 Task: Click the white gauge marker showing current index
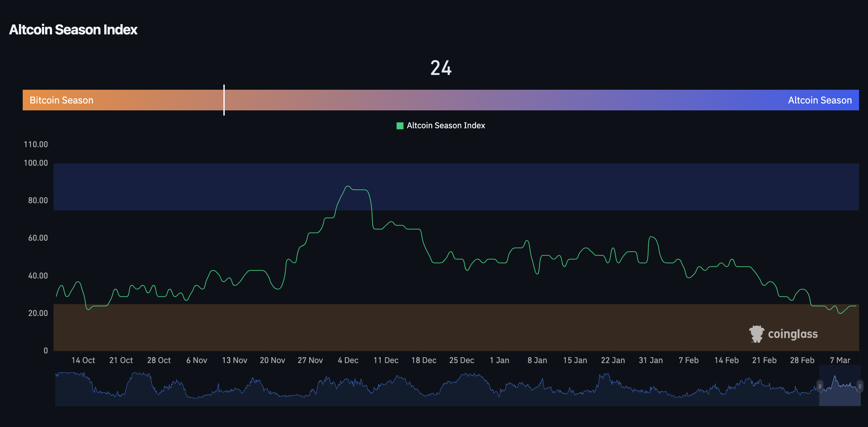click(224, 100)
